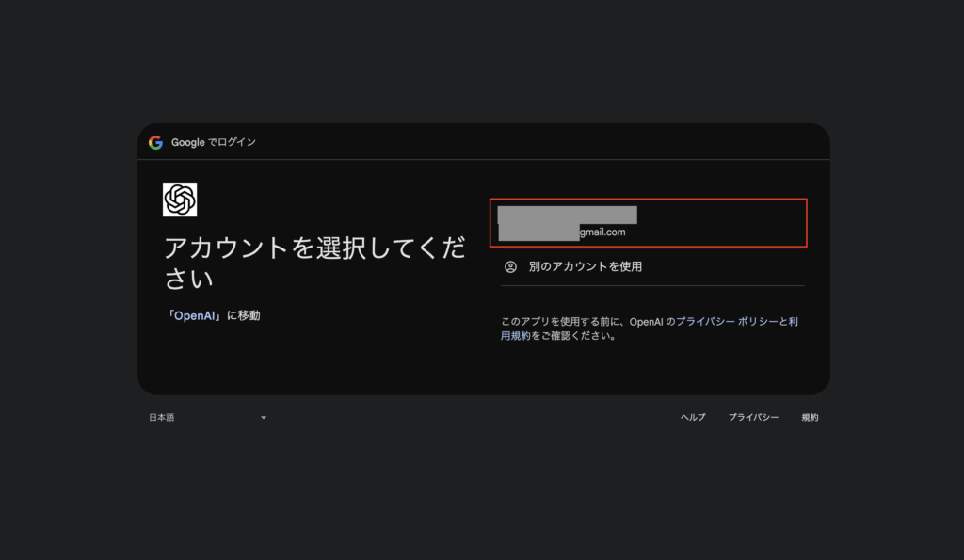Expand the 日本語 language dropdown
The width and height of the screenshot is (964, 560).
click(207, 417)
